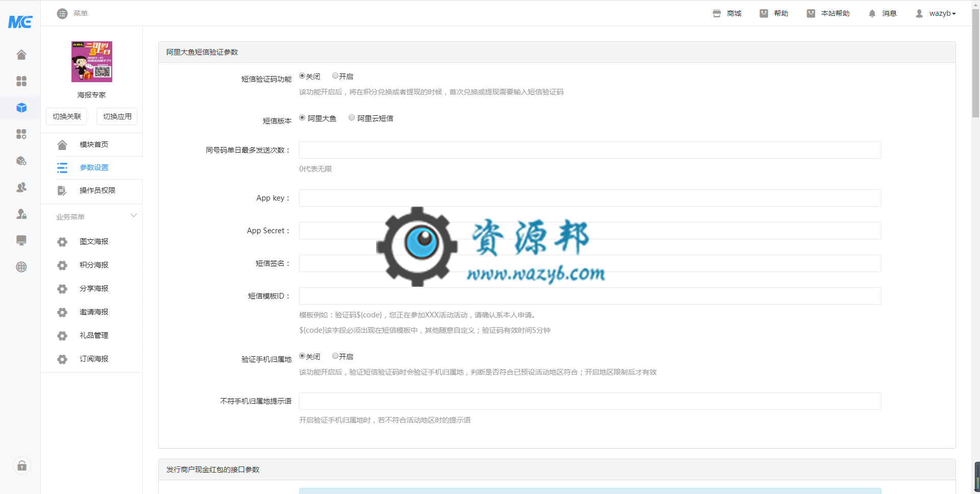Screen dimensions: 980x494
Task: Select the blue cube module icon
Action: tap(21, 108)
